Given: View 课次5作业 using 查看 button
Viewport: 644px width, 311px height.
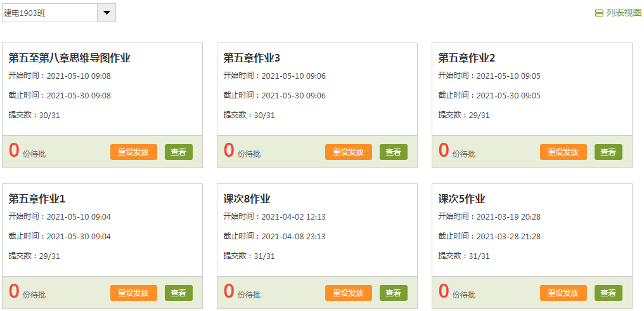Looking at the screenshot, I should point(609,293).
